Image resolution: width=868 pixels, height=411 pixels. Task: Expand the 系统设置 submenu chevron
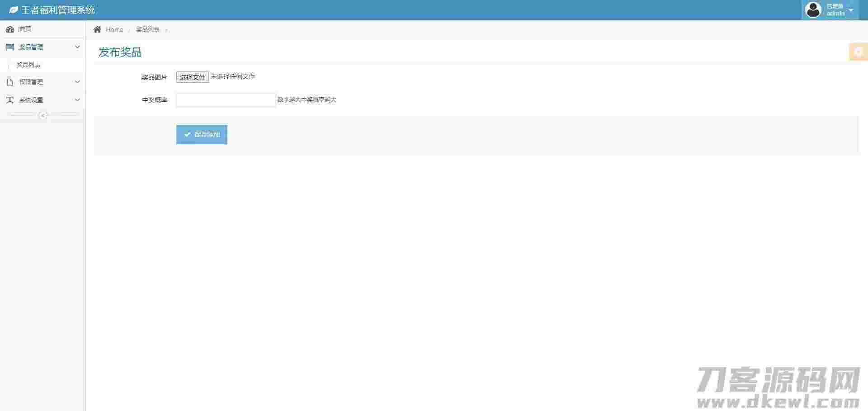[77, 100]
